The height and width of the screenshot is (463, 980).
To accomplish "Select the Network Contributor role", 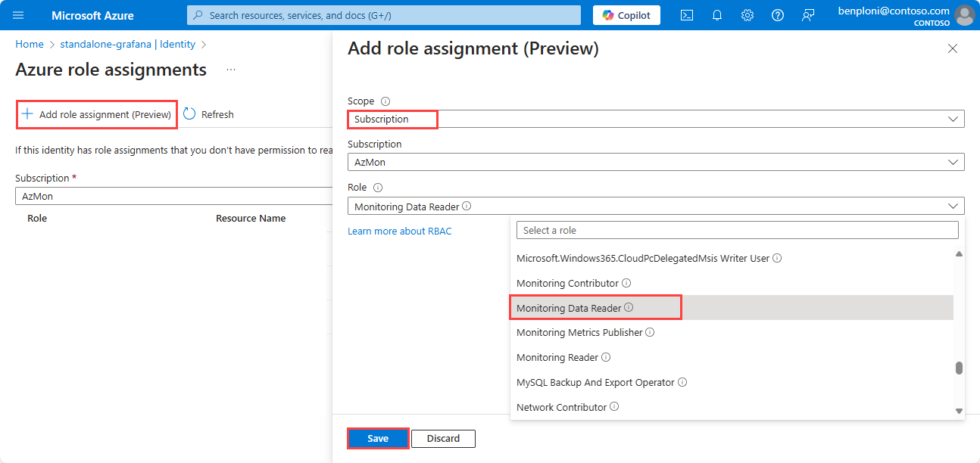I will coord(561,407).
